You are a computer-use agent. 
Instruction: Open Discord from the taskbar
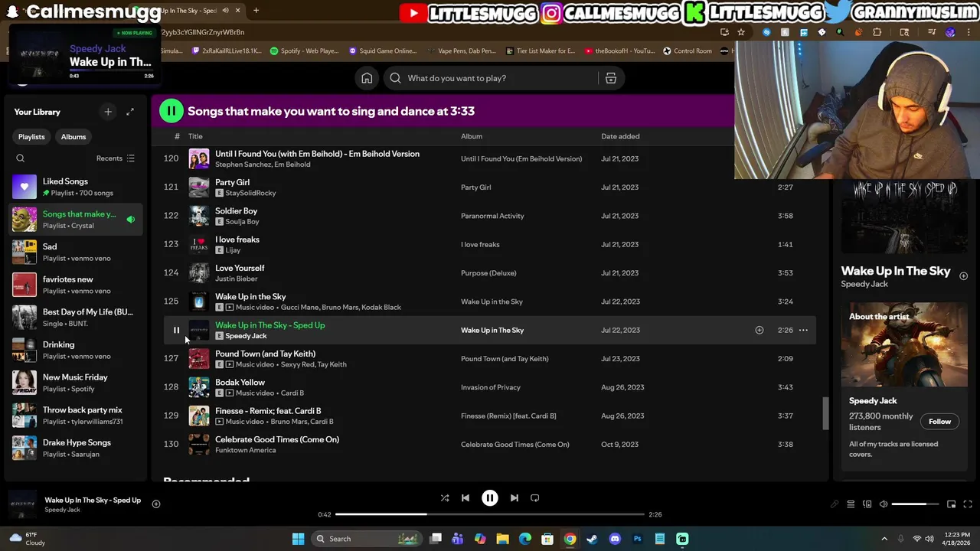coord(615,539)
